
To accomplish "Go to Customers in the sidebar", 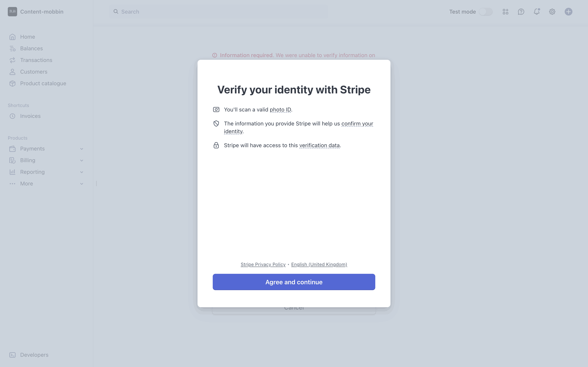I will [x=34, y=72].
